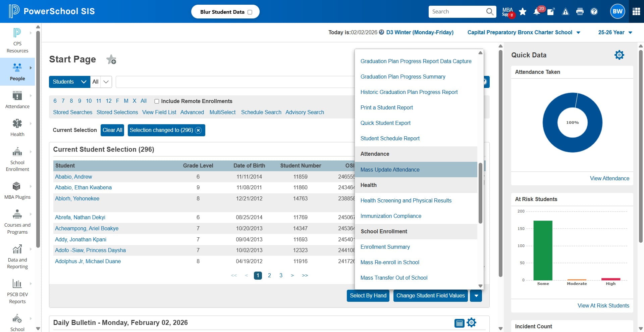Screen dimensions: 644x332
Task: Click Select By Hand button
Action: click(x=368, y=296)
